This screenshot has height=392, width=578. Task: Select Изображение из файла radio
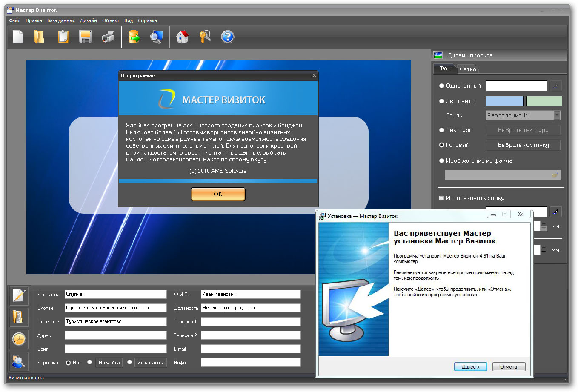(441, 161)
